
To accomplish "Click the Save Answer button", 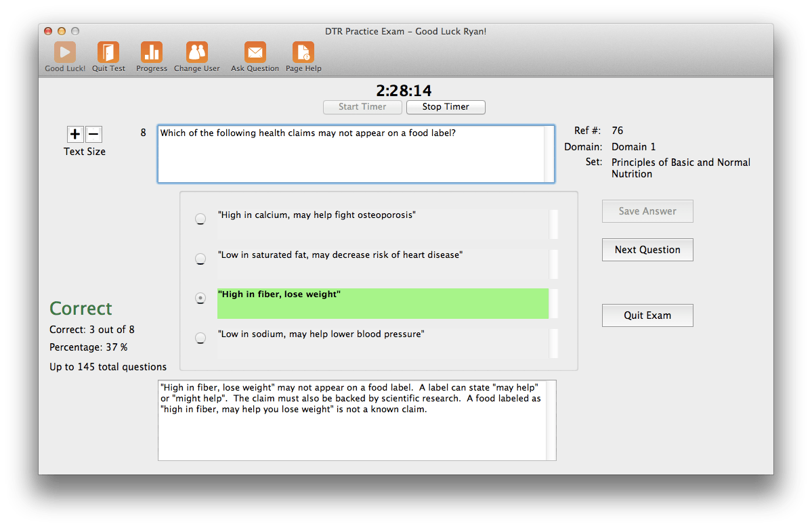I will pyautogui.click(x=647, y=211).
